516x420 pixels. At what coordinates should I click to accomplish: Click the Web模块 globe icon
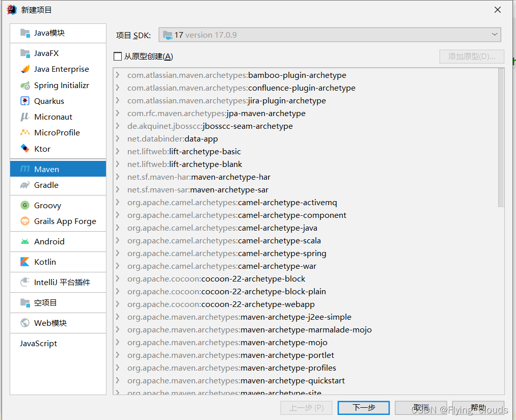click(25, 323)
